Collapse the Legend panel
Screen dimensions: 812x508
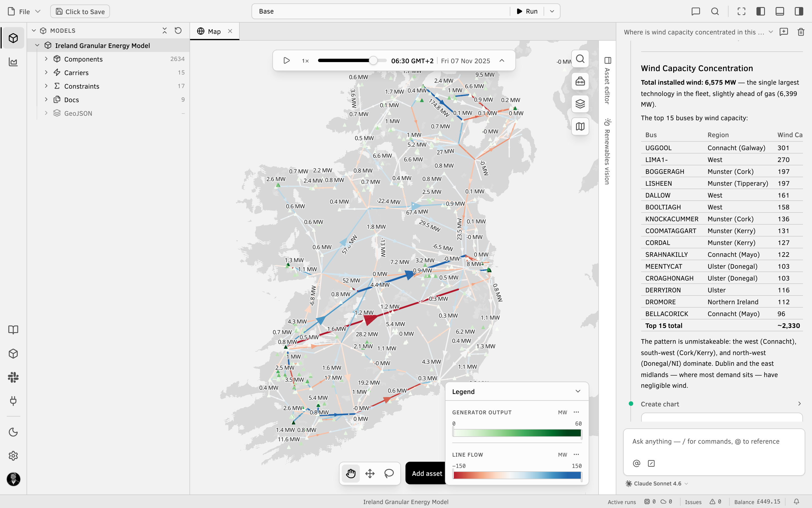[578, 391]
